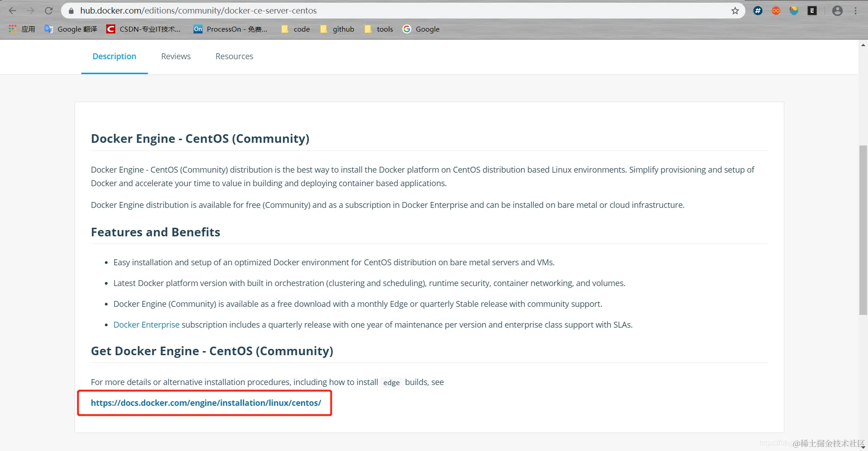Click the paragraph starting 'Docker Engine distribution is available'
This screenshot has height=451, width=868.
[x=388, y=205]
